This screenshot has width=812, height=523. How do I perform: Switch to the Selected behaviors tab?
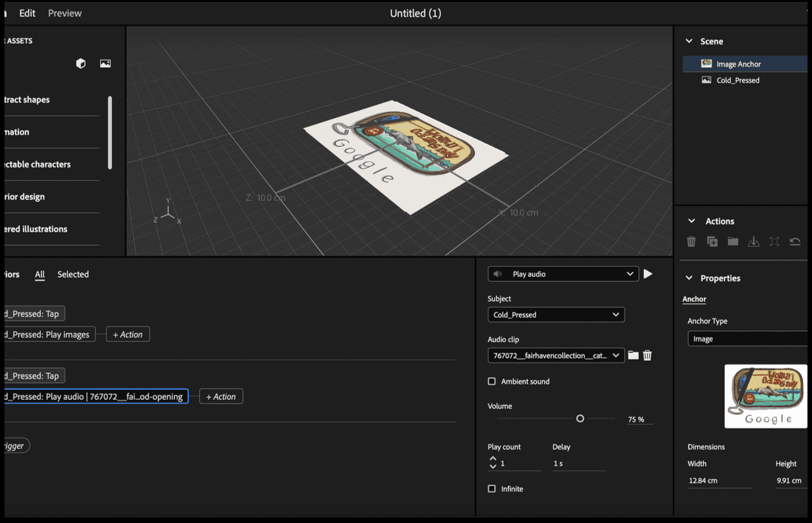pyautogui.click(x=73, y=274)
